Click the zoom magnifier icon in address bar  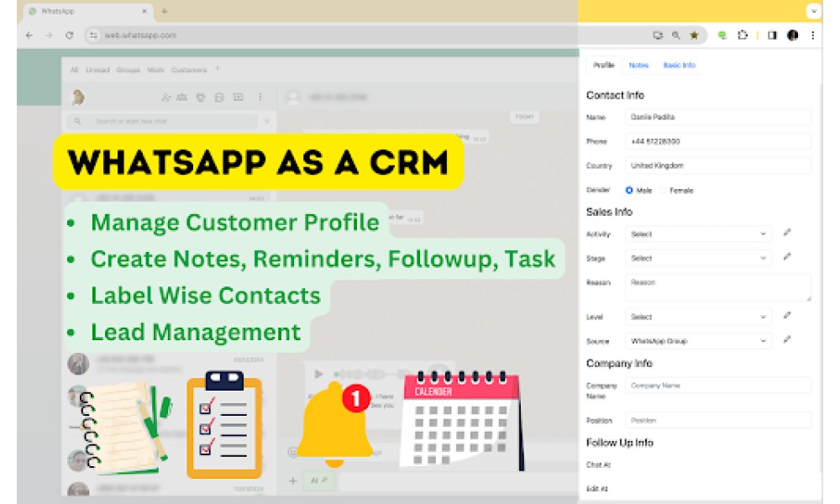pyautogui.click(x=676, y=35)
